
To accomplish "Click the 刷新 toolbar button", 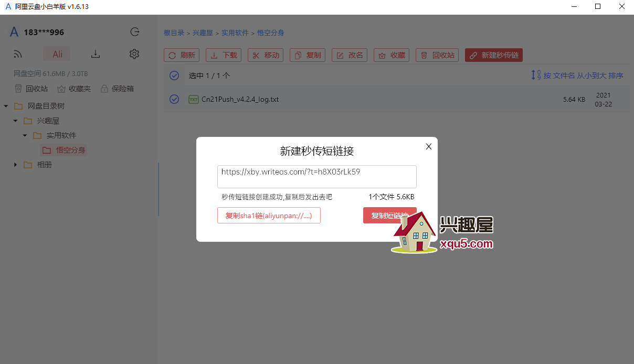I will tap(182, 55).
